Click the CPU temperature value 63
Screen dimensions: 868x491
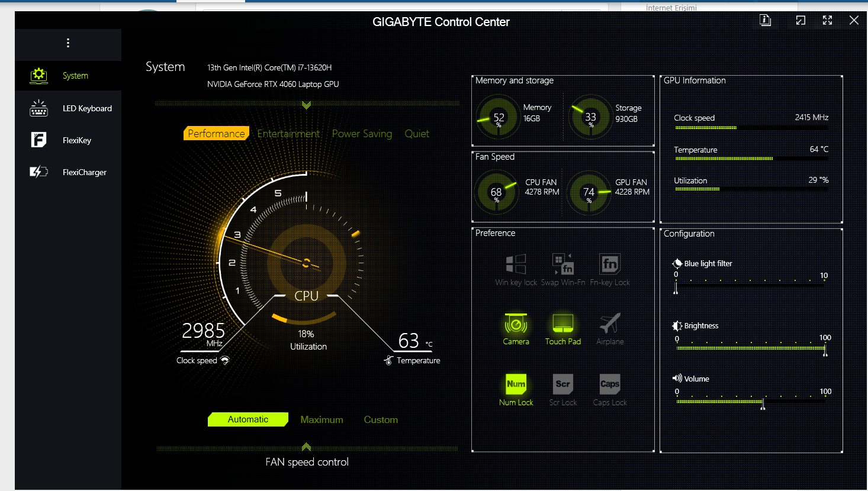[x=409, y=341]
